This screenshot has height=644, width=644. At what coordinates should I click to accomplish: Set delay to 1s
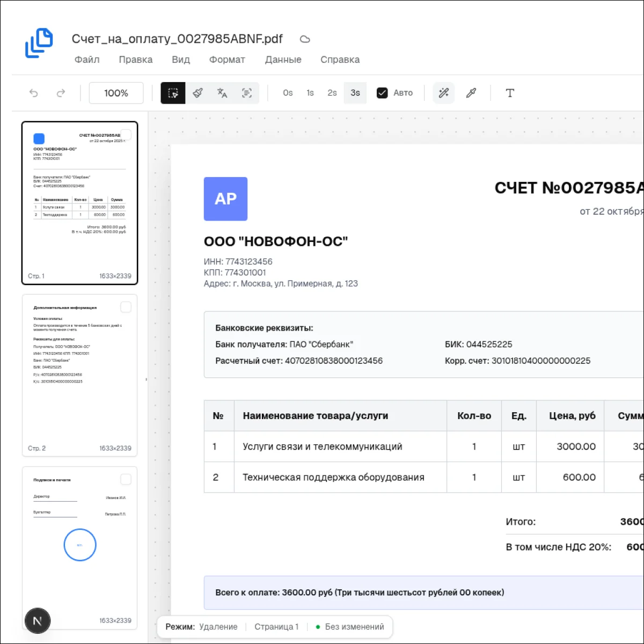tap(310, 93)
